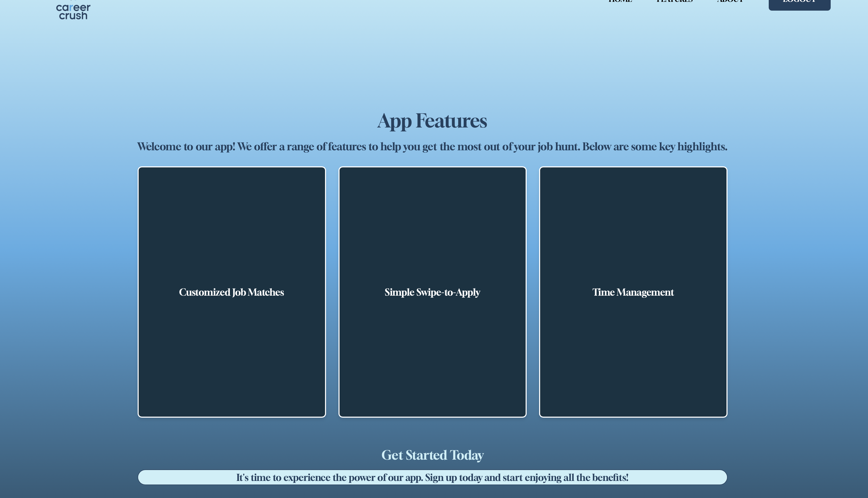Click the Career Crush logo
868x498 pixels.
point(73,11)
